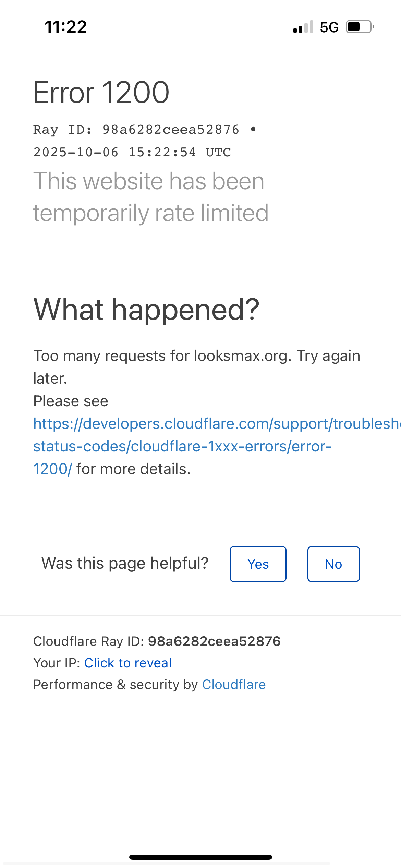Image resolution: width=401 pixels, height=868 pixels.
Task: Tap the battery level icon
Action: [x=359, y=27]
